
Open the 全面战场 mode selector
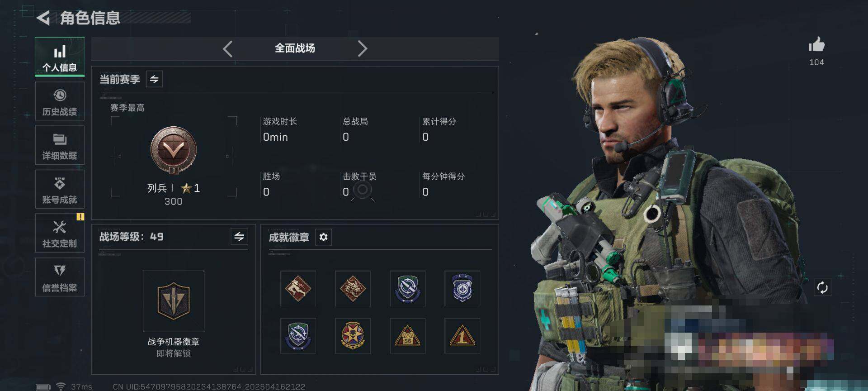click(295, 48)
